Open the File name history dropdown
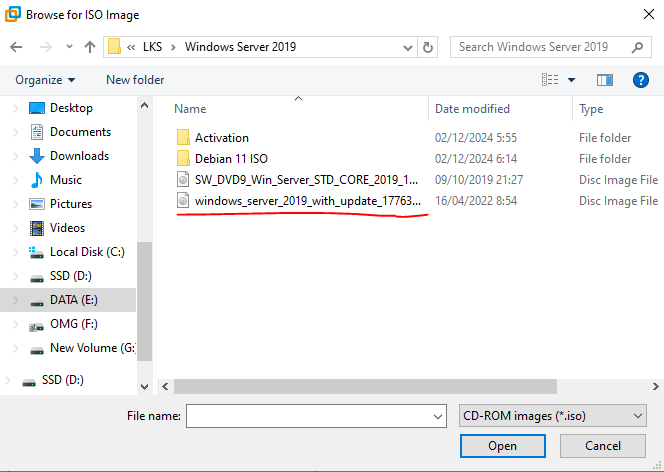The height and width of the screenshot is (472, 664). (x=438, y=417)
